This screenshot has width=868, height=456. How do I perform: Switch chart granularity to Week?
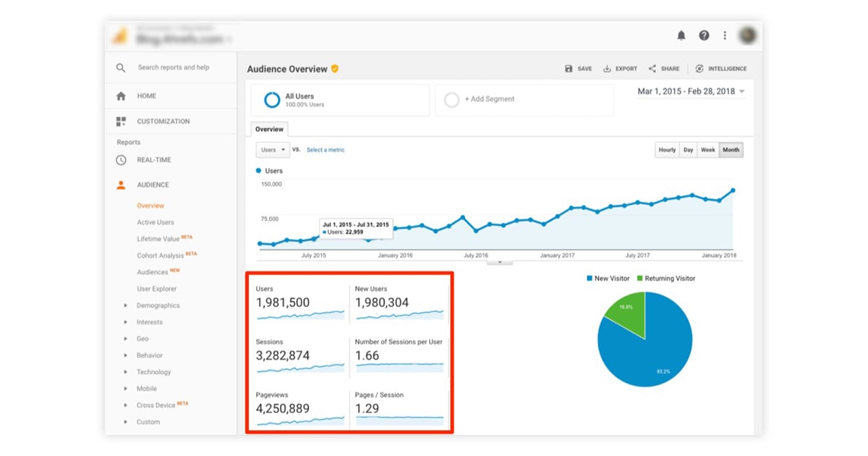point(707,150)
